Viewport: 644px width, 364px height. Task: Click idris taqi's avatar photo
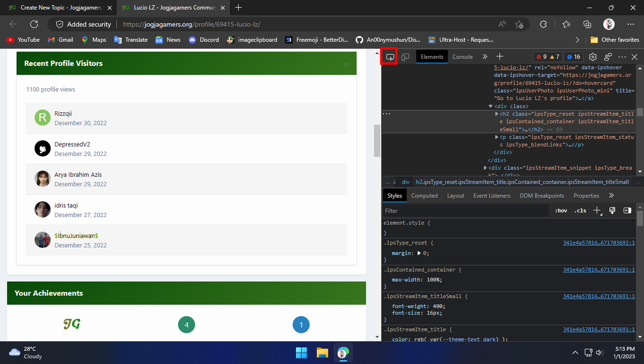[42, 209]
